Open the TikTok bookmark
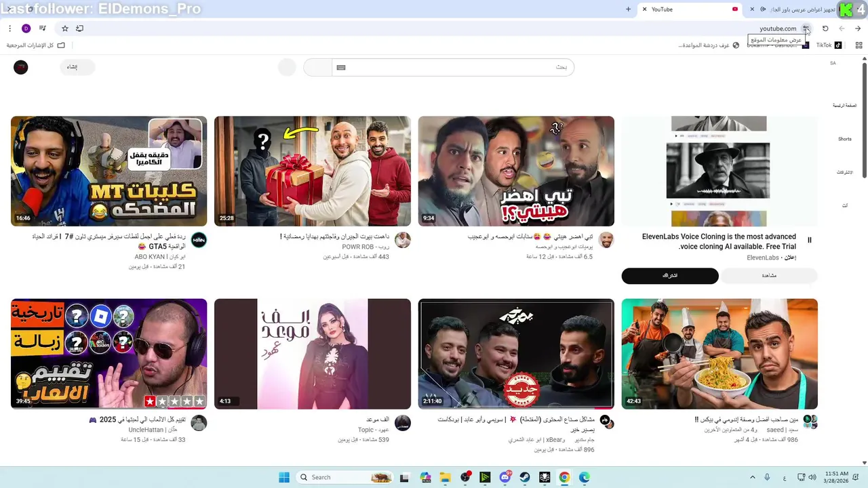The height and width of the screenshot is (488, 868). (x=828, y=45)
